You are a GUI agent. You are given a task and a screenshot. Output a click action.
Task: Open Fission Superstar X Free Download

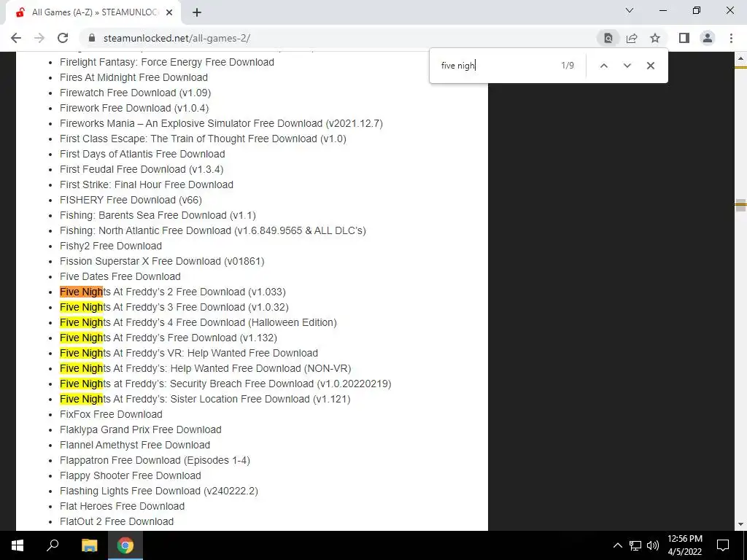pos(162,261)
